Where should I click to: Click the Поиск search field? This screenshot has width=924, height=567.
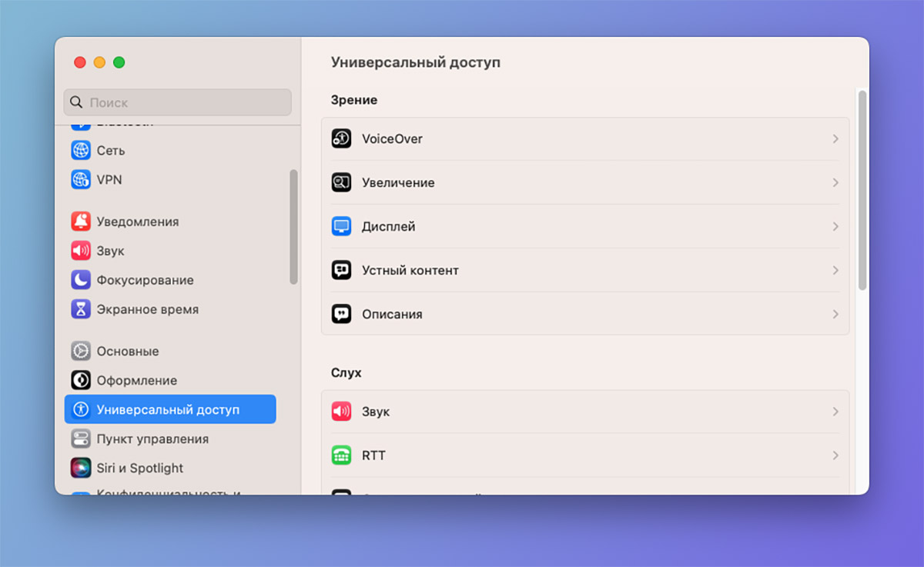click(x=178, y=102)
